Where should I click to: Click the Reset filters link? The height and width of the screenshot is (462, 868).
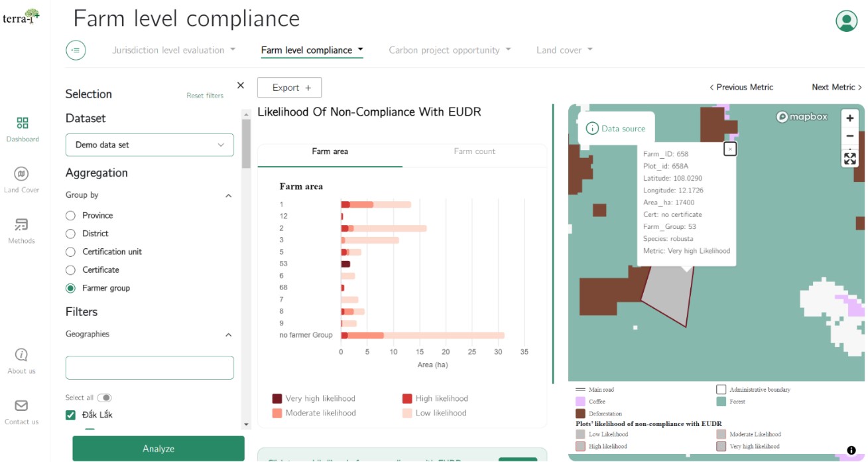pos(205,96)
